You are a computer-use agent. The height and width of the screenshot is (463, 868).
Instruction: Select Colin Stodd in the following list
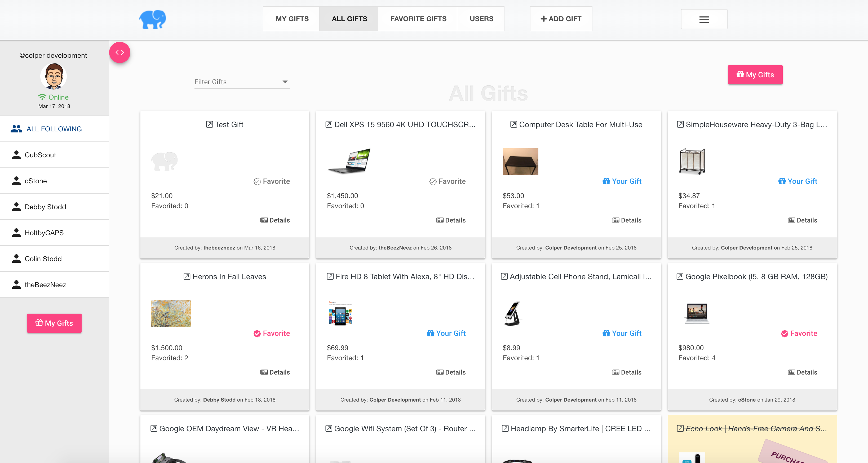54,259
